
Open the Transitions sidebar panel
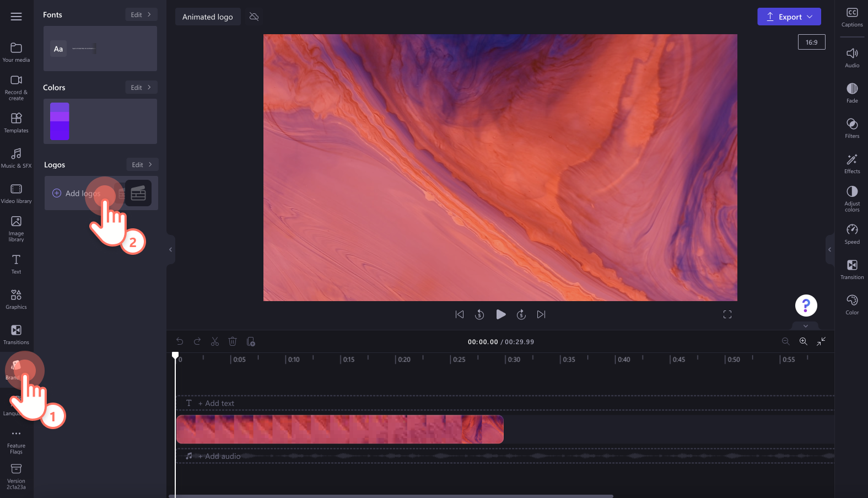(17, 335)
